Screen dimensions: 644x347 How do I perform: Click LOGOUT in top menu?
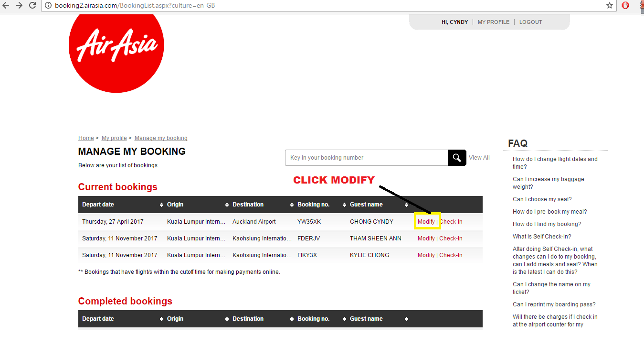530,22
